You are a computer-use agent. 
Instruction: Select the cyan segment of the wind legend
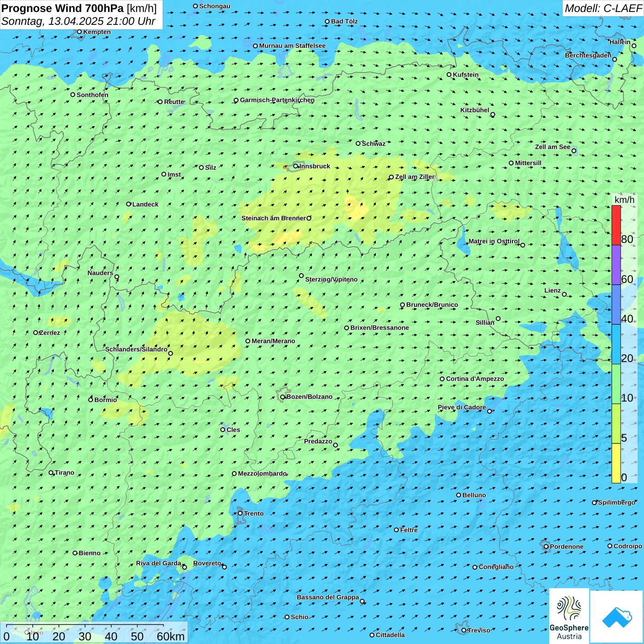[616, 345]
